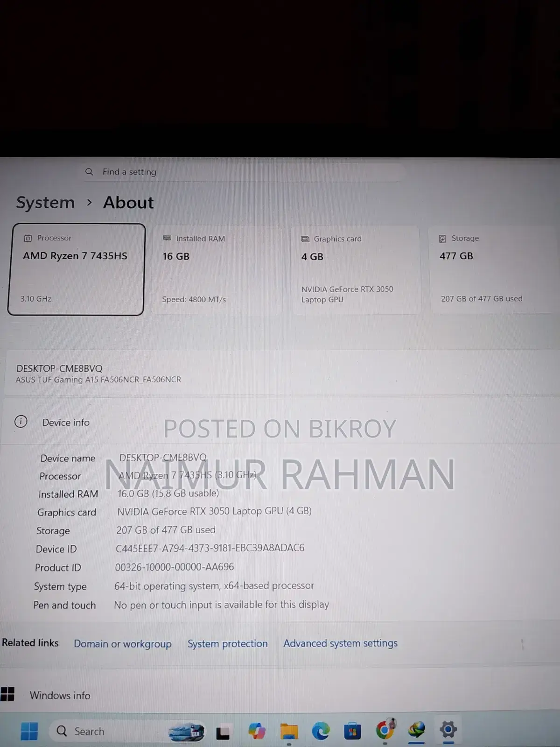Launch Google Chrome from the taskbar
Image resolution: width=560 pixels, height=747 pixels.
coord(385,729)
